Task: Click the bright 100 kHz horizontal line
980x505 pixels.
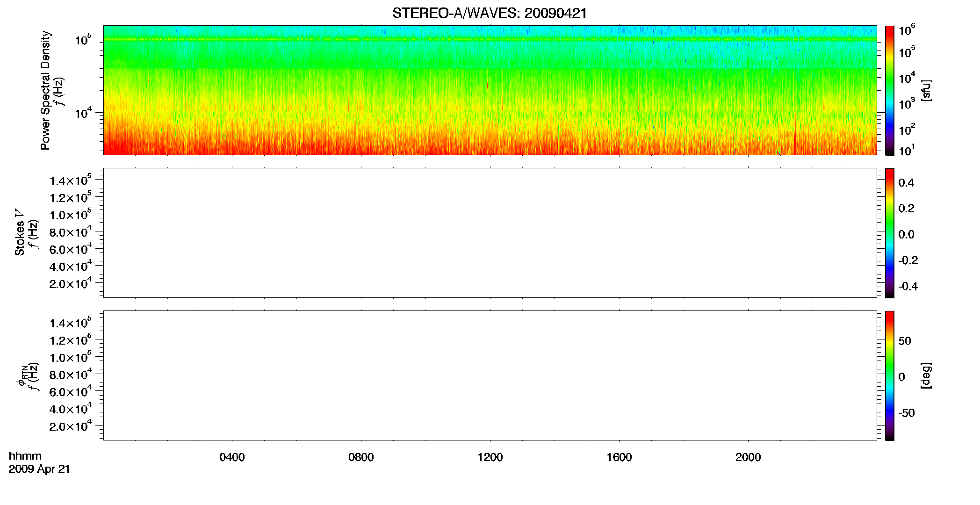Action: click(x=490, y=39)
